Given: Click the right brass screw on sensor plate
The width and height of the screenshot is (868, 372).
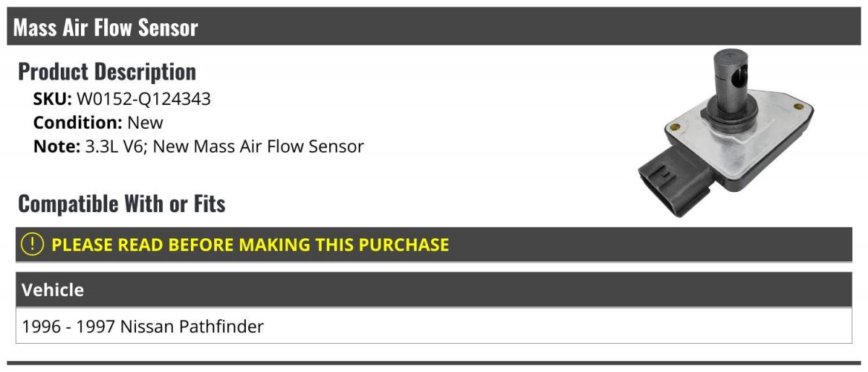Looking at the screenshot, I should point(794,106).
